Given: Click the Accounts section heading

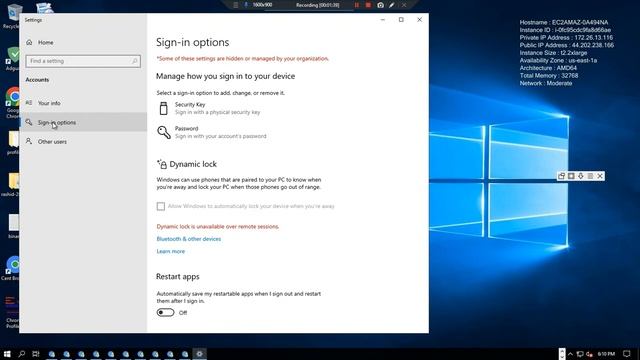Looking at the screenshot, I should pyautogui.click(x=37, y=80).
